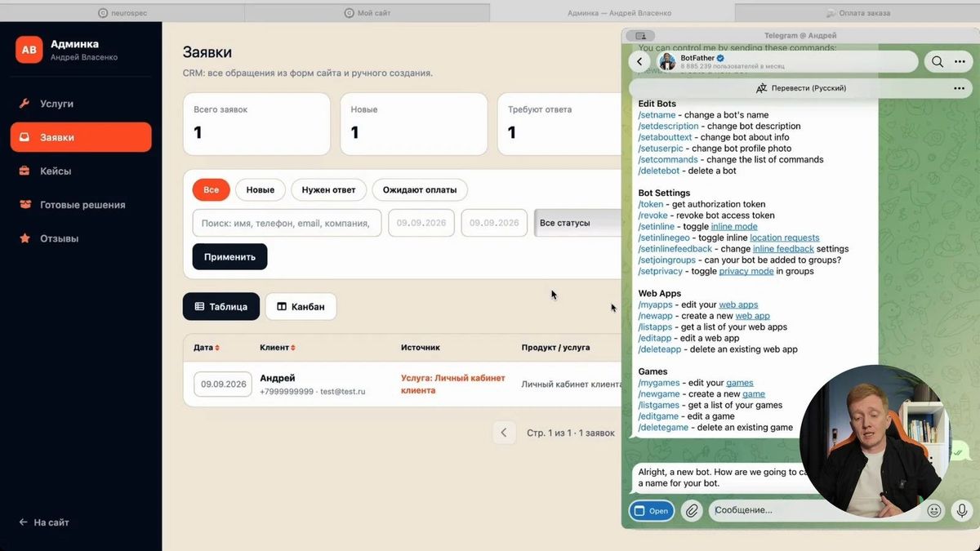Click the search field for имя, телефон, email
This screenshot has height=551, width=980.
point(287,223)
